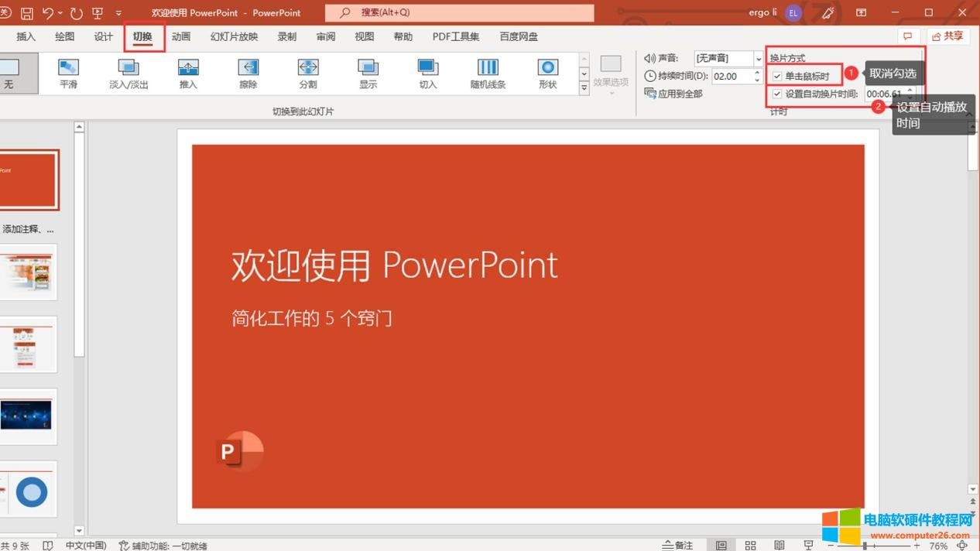
Task: Apply the 分割 split transition
Action: (308, 73)
